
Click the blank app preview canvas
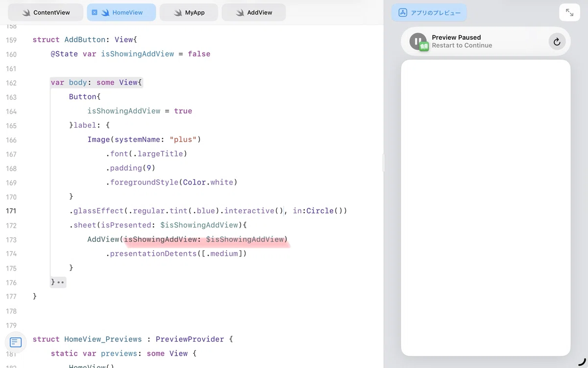pos(486,208)
